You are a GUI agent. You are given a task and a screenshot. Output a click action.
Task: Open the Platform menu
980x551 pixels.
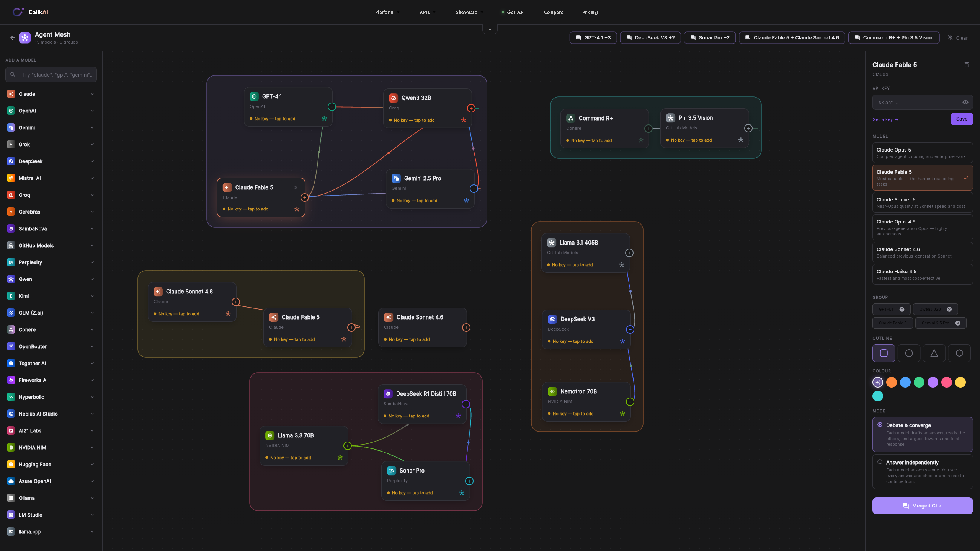pyautogui.click(x=387, y=12)
